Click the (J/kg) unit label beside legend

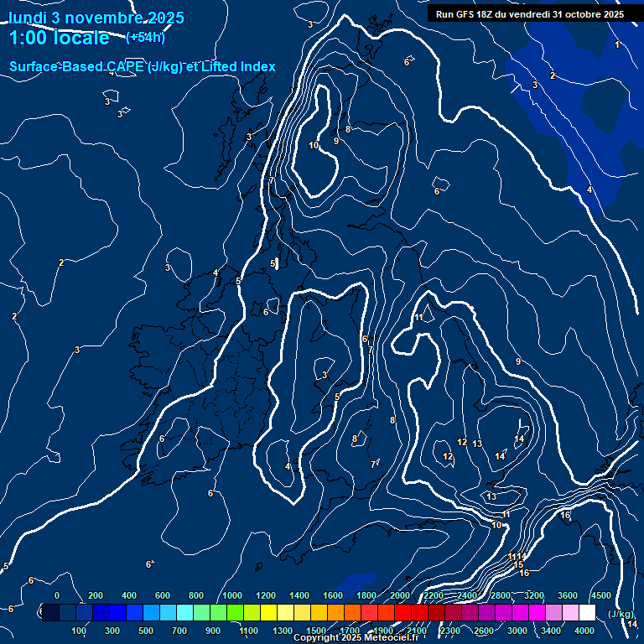coord(621,614)
